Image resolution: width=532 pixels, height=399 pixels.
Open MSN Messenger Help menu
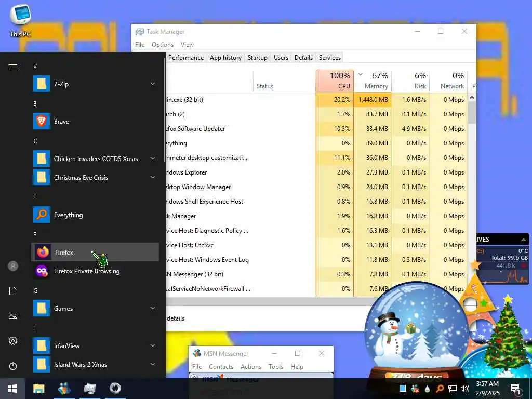[x=297, y=367]
